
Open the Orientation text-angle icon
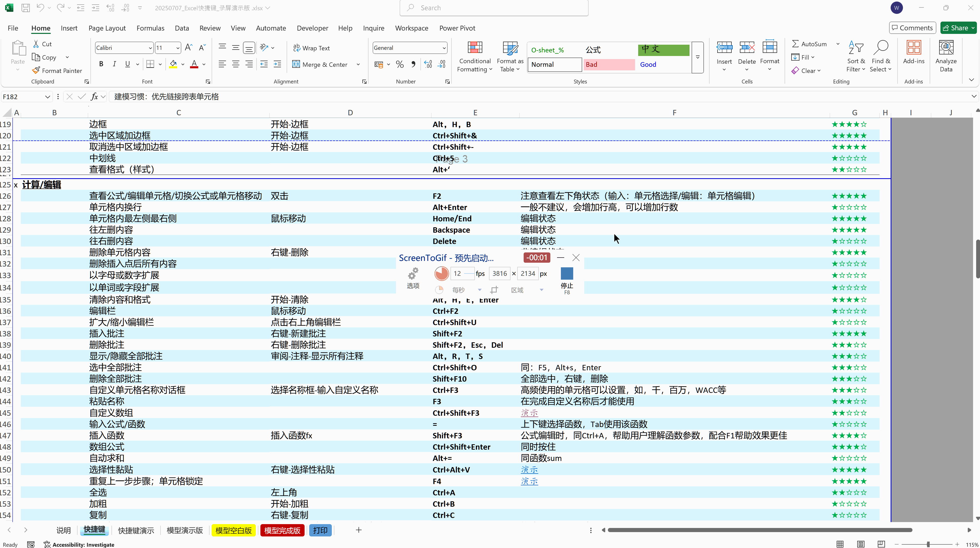[264, 48]
